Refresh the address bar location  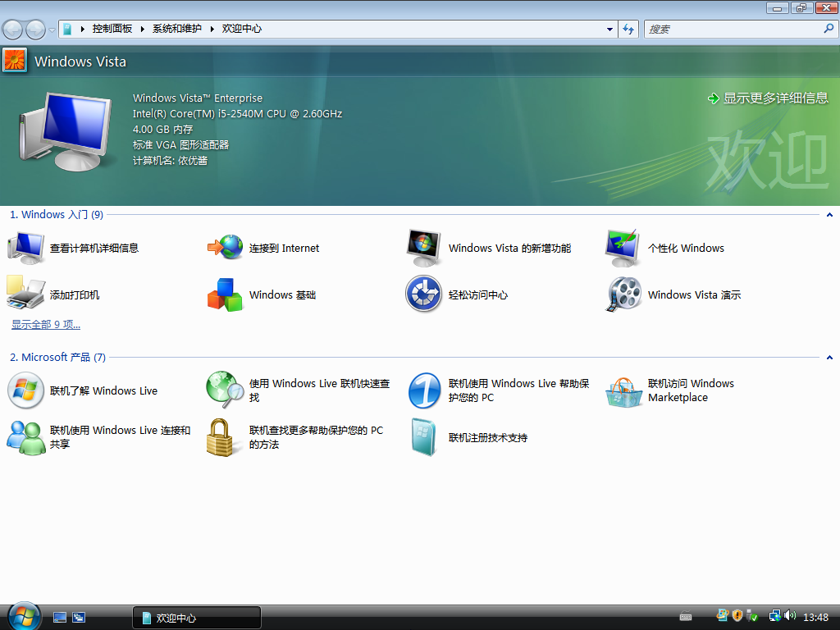[x=628, y=29]
